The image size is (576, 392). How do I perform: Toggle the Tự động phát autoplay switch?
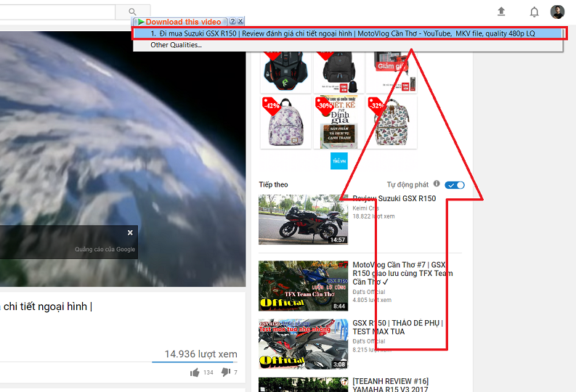click(x=455, y=185)
